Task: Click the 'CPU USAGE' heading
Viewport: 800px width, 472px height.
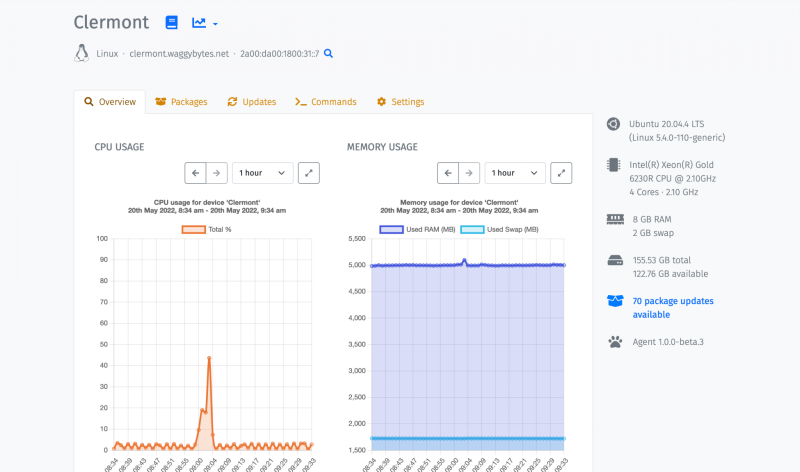Action: tap(119, 147)
